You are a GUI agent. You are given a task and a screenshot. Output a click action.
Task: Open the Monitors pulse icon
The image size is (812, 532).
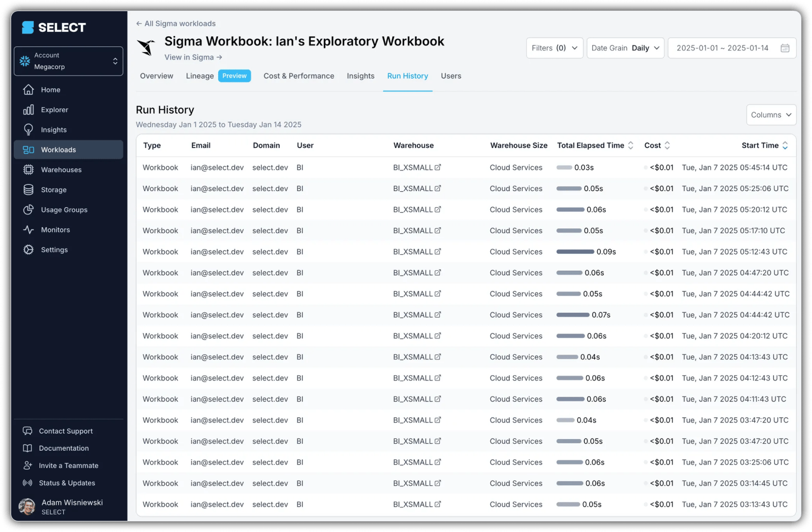click(29, 230)
